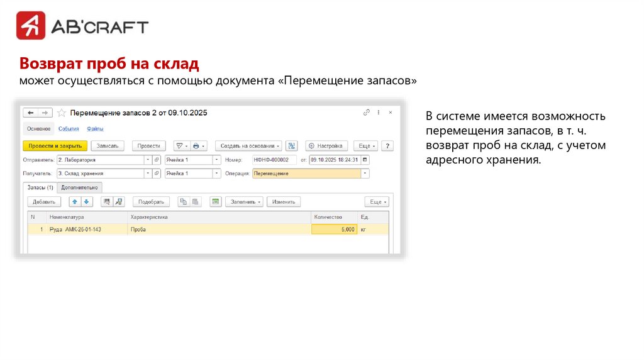Click the quantity cell 5,000
The width and height of the screenshot is (644, 361).
pyautogui.click(x=335, y=230)
